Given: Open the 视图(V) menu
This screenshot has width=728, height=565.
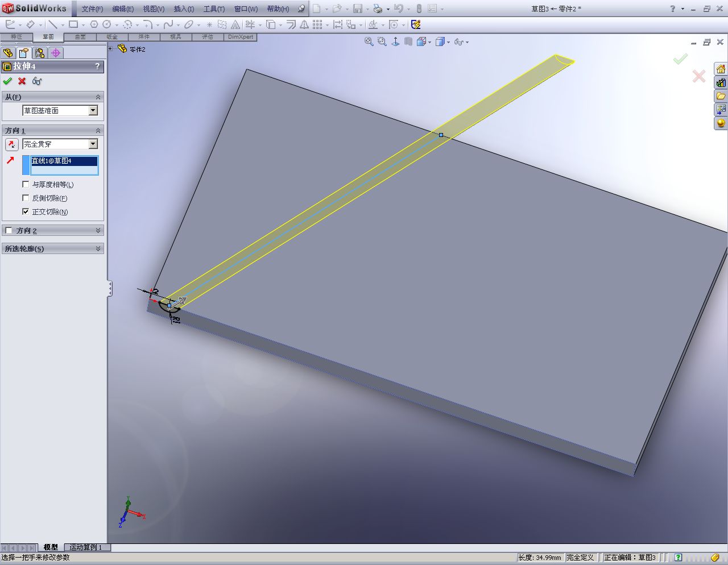Looking at the screenshot, I should [154, 9].
